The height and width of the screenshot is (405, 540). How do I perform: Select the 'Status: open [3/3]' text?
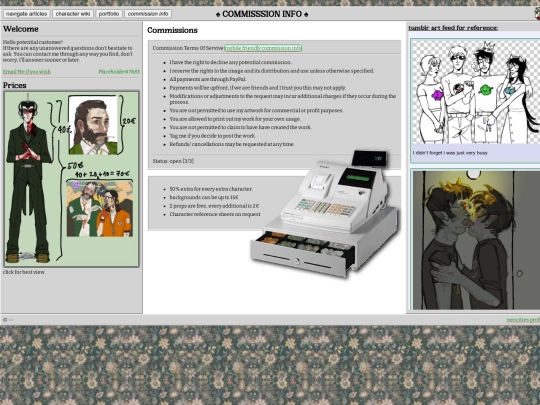pyautogui.click(x=173, y=161)
